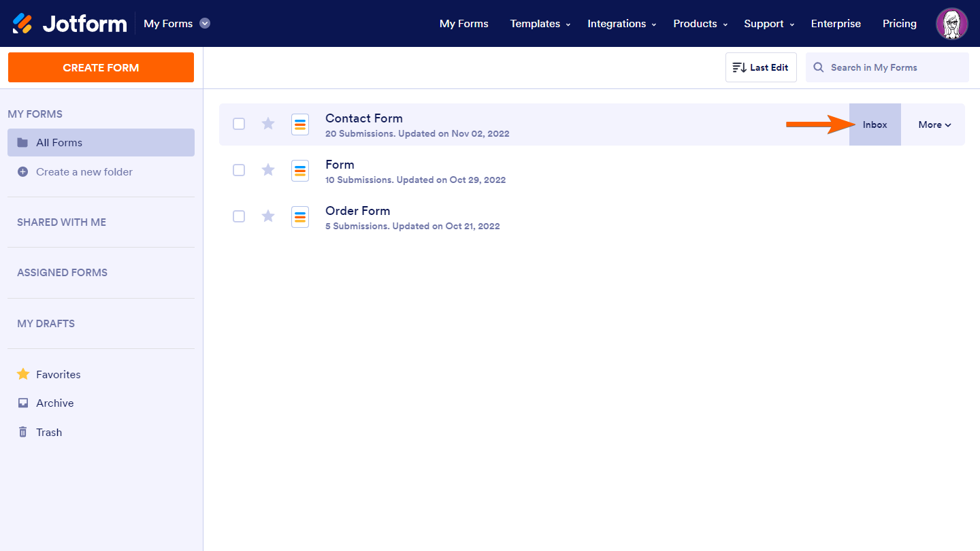The image size is (980, 551).
Task: Open the user avatar profile menu
Action: pos(952,24)
